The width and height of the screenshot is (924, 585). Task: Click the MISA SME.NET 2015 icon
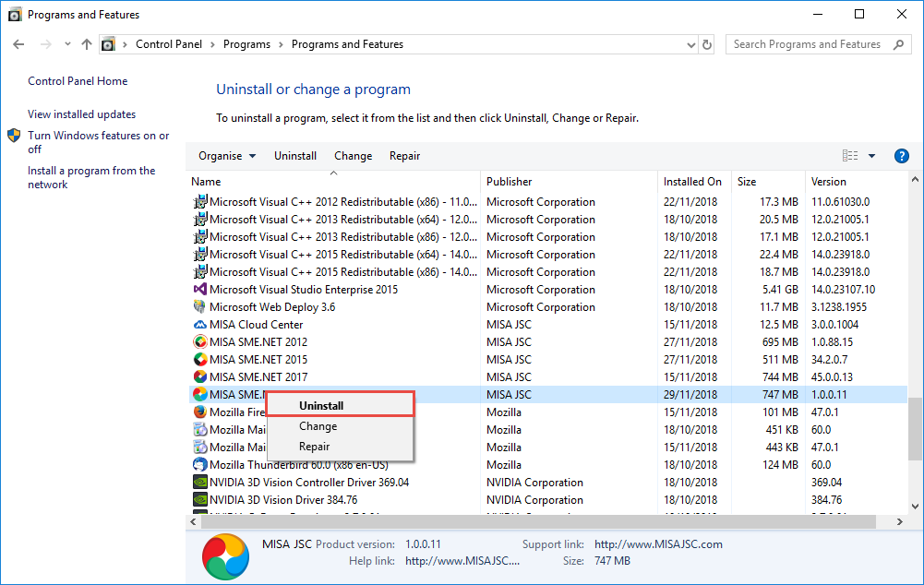click(x=200, y=359)
